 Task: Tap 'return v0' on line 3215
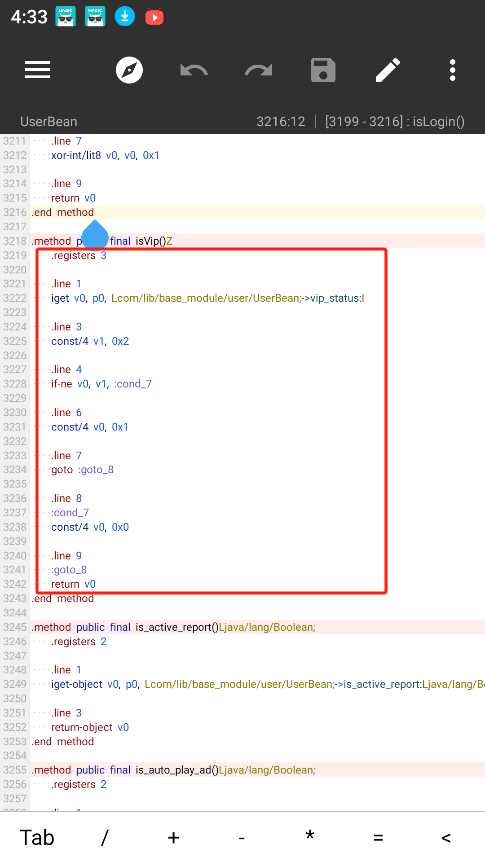pyautogui.click(x=73, y=198)
